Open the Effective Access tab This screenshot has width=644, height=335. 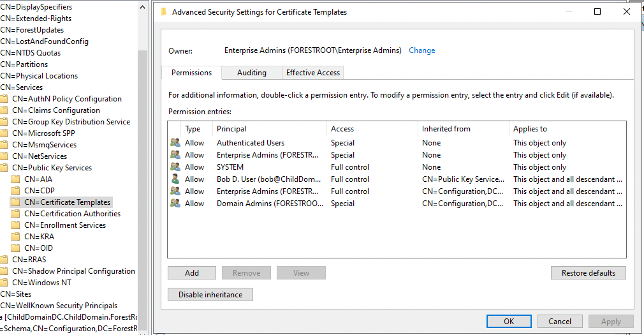coord(312,73)
